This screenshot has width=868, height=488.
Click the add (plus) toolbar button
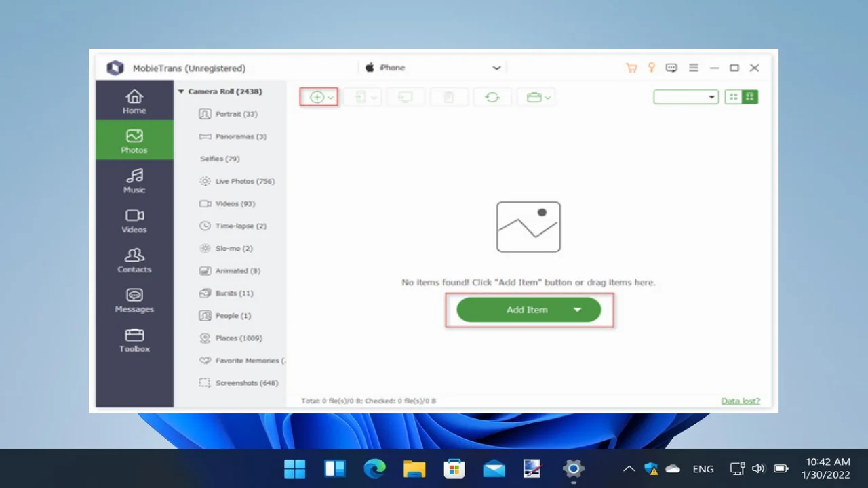[317, 97]
